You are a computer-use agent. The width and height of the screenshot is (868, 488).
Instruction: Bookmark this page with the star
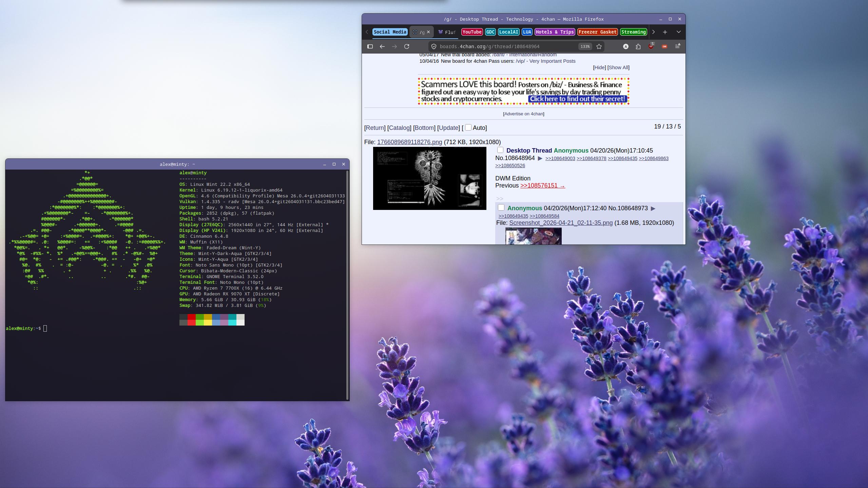pyautogui.click(x=599, y=46)
